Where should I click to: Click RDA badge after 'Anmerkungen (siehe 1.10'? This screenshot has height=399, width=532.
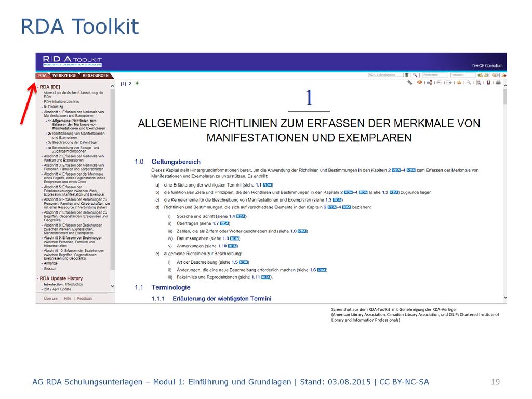point(232,246)
